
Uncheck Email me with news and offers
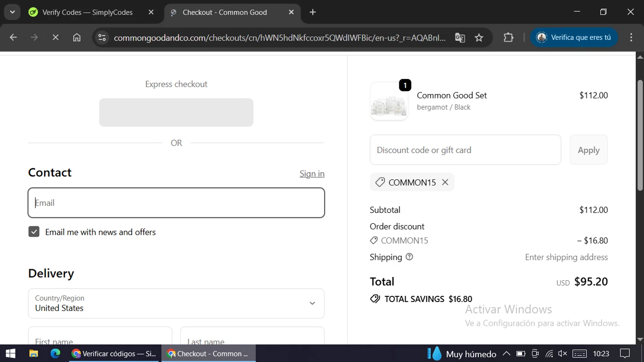pos(34,232)
